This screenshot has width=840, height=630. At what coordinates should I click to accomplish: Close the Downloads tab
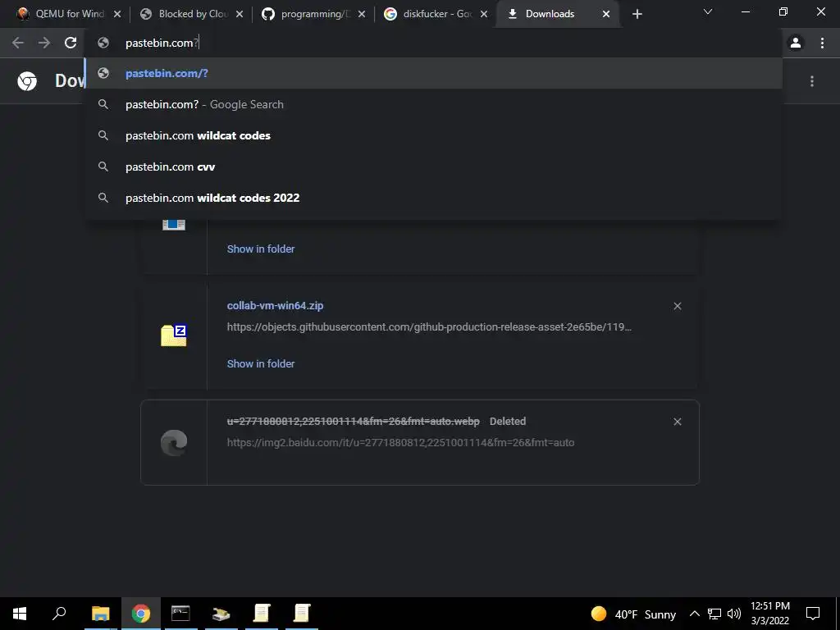606,15
